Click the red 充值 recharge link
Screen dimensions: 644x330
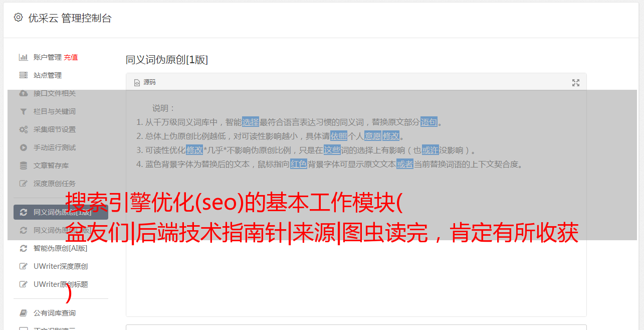click(x=71, y=57)
